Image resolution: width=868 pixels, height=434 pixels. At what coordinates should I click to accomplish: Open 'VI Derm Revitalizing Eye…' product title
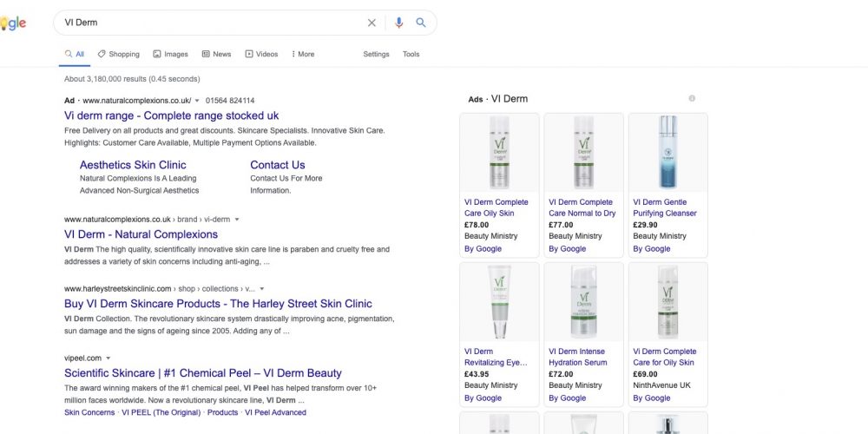pos(496,357)
